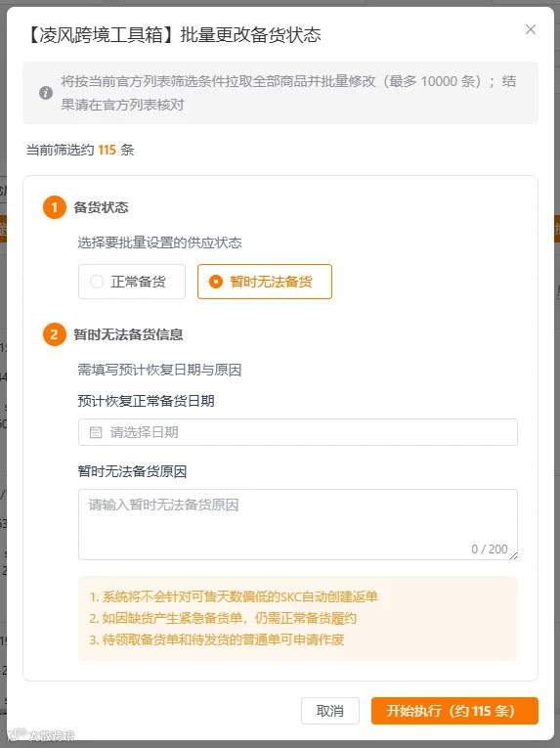Click the orange 115 count in 当前筛选约
The height and width of the screenshot is (748, 560).
pyautogui.click(x=107, y=150)
